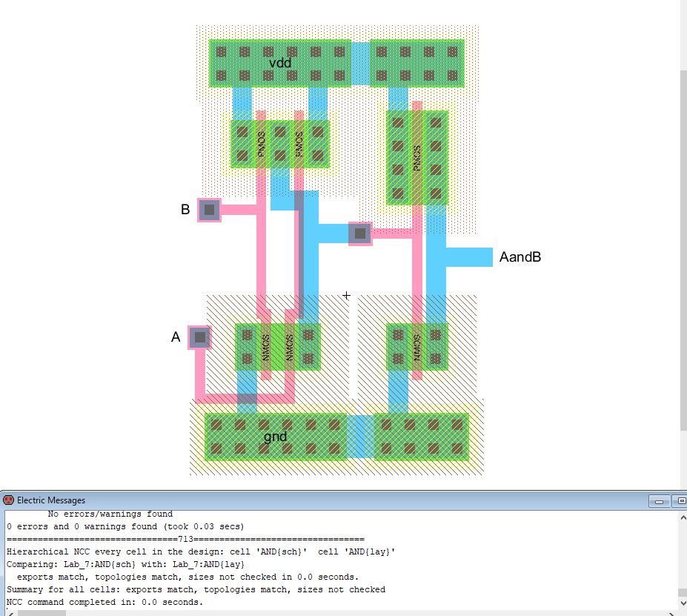Select the second NMOS transistor gate
This screenshot has height=616, width=687.
(x=290, y=347)
